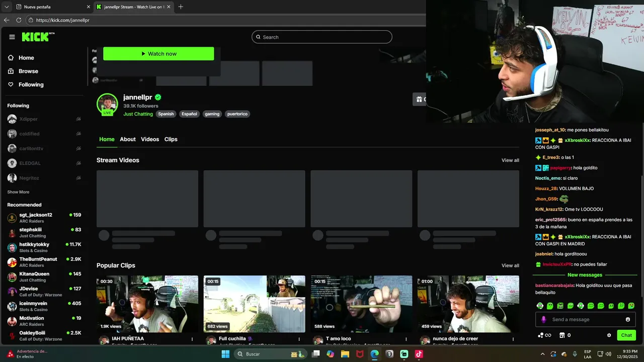
Task: Open recommended channel sgt_jackson12
Action: click(x=44, y=218)
